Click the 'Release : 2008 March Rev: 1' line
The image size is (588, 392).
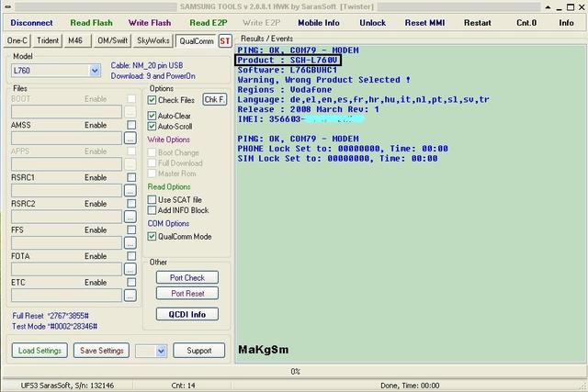click(x=309, y=109)
